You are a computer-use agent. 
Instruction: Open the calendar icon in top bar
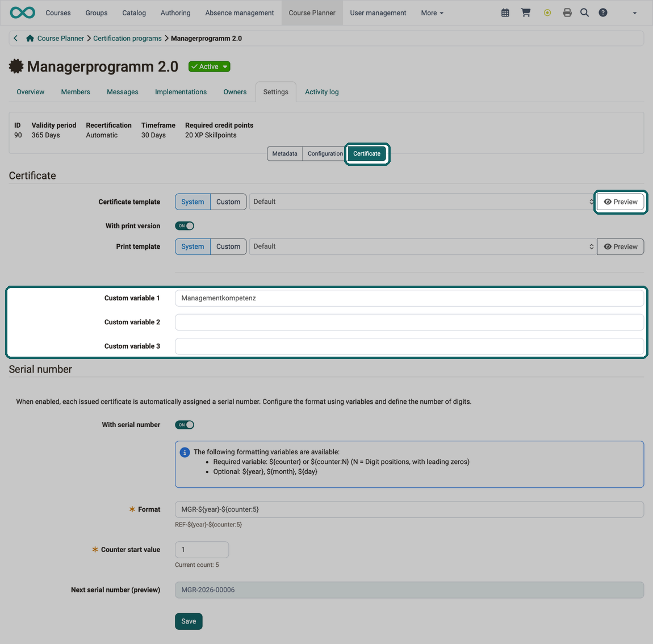pos(505,13)
